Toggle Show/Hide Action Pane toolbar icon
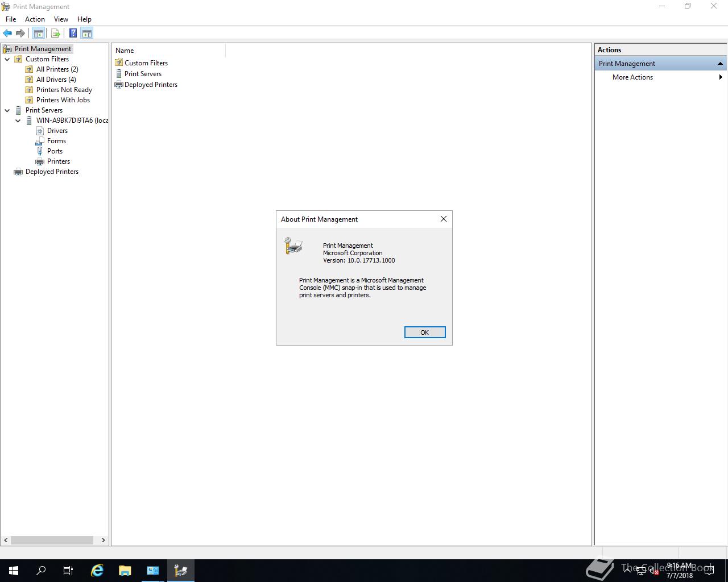 pos(87,33)
